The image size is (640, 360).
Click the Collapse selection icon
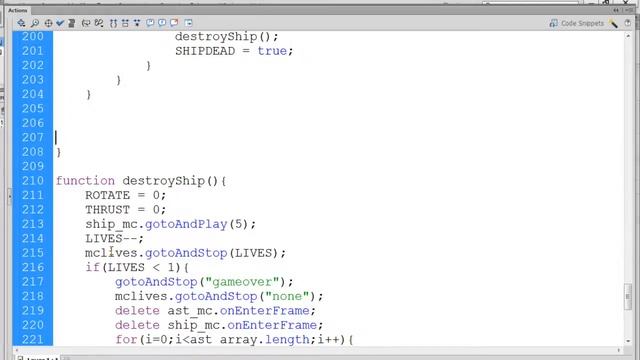click(x=125, y=23)
